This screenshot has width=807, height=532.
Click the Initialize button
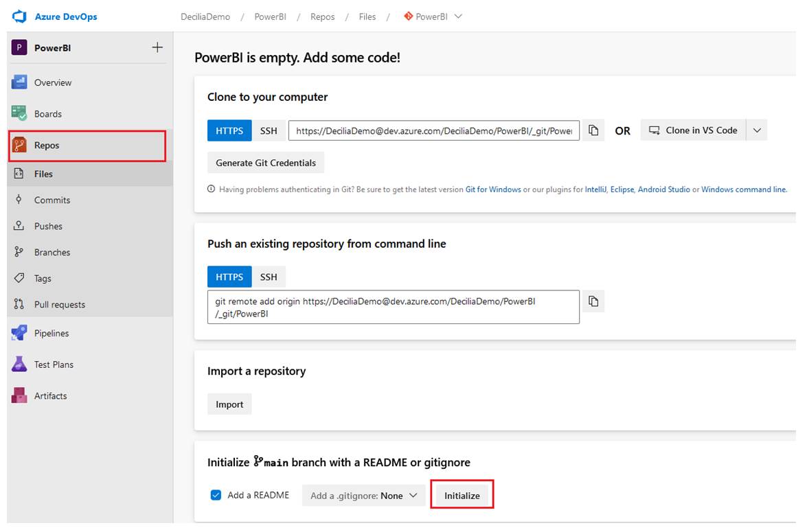point(462,496)
